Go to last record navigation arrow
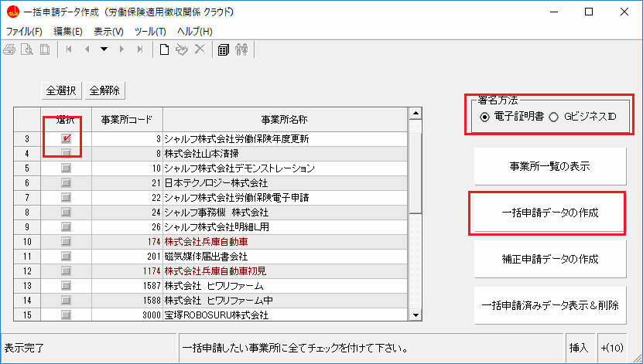The image size is (643, 364). (139, 49)
